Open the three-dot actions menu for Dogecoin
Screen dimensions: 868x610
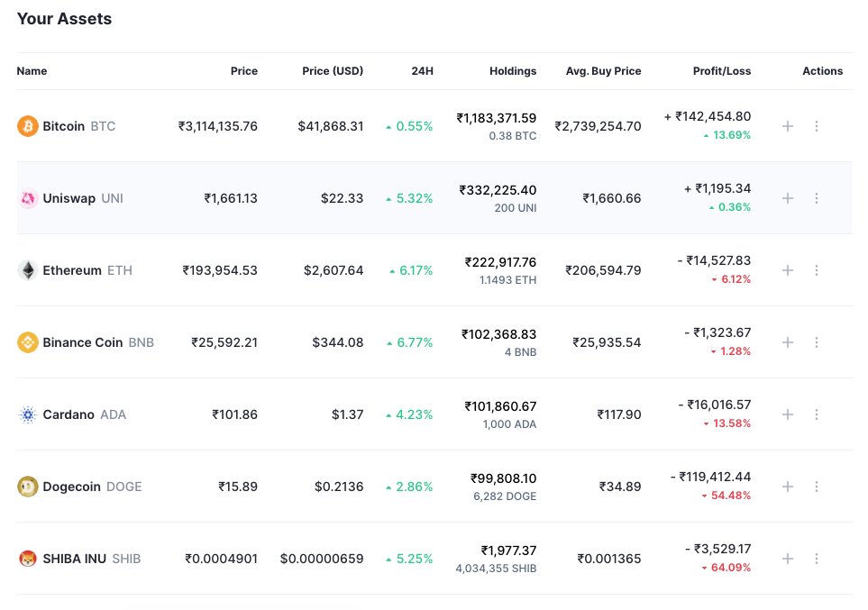(x=817, y=487)
